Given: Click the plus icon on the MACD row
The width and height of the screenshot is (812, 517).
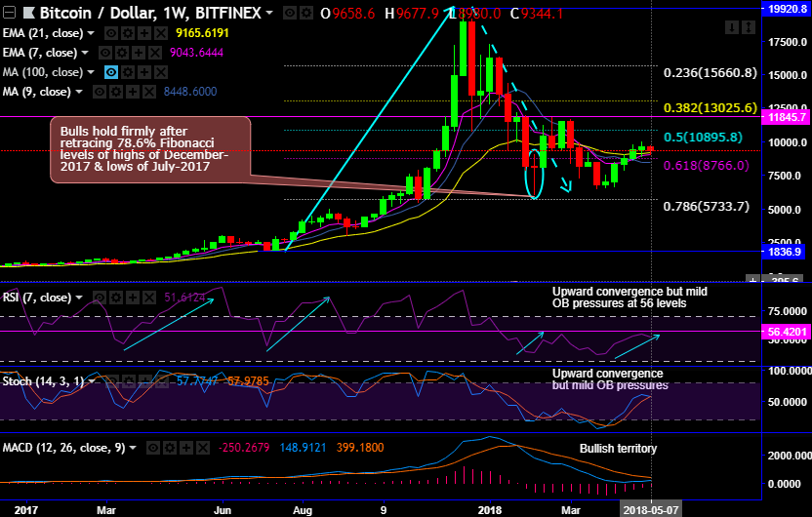Looking at the screenshot, I should point(186,448).
